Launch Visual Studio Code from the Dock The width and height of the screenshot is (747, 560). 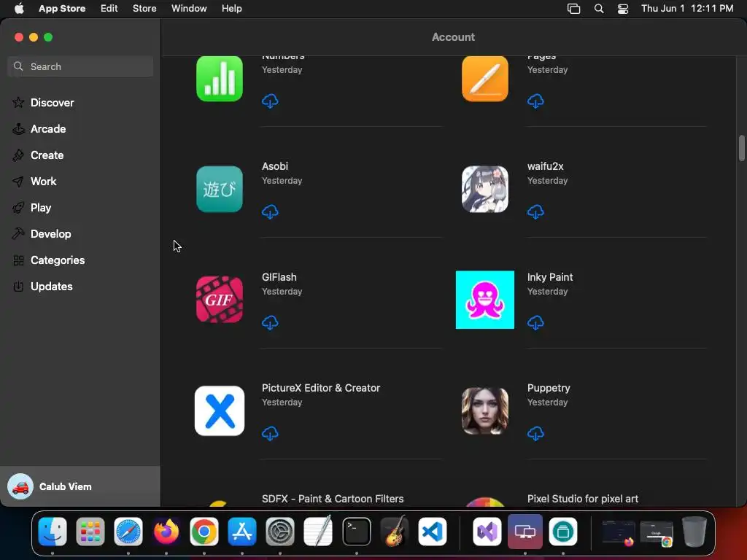coord(433,532)
